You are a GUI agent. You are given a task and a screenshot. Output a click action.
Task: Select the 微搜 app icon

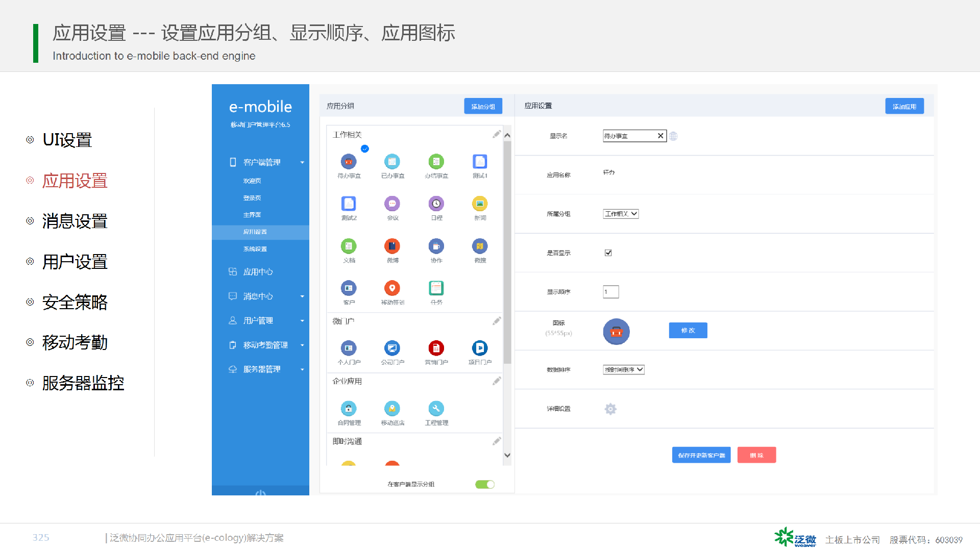[480, 246]
